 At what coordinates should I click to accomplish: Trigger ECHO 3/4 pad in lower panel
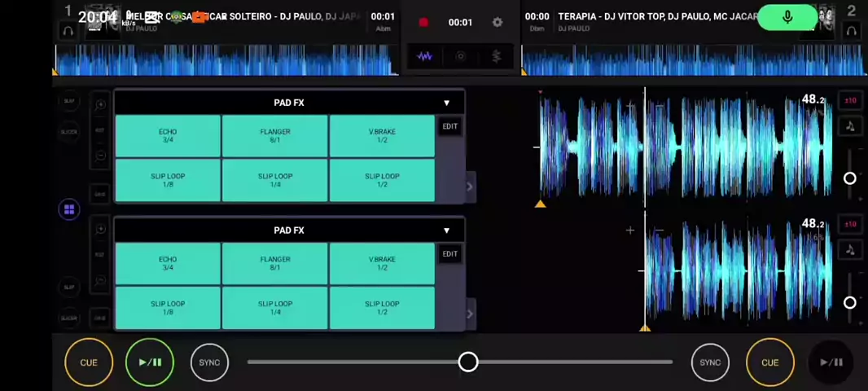tap(168, 263)
